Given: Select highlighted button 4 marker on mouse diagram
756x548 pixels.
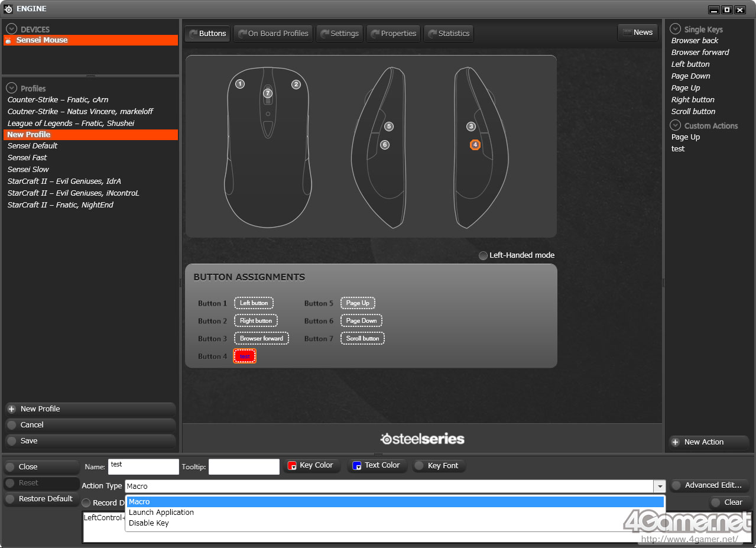Looking at the screenshot, I should (475, 145).
